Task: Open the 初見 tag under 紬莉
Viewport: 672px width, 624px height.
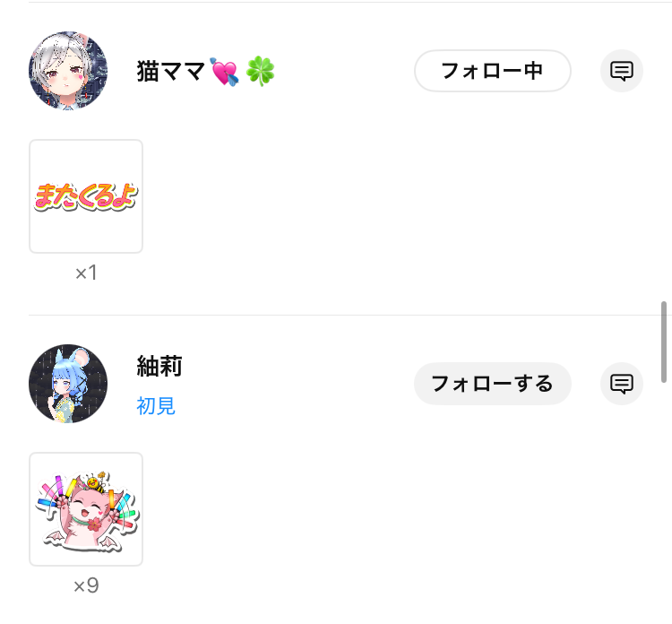Action: tap(156, 406)
